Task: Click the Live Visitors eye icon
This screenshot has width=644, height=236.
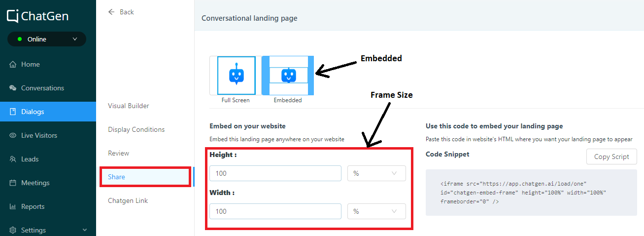Action: pos(13,136)
